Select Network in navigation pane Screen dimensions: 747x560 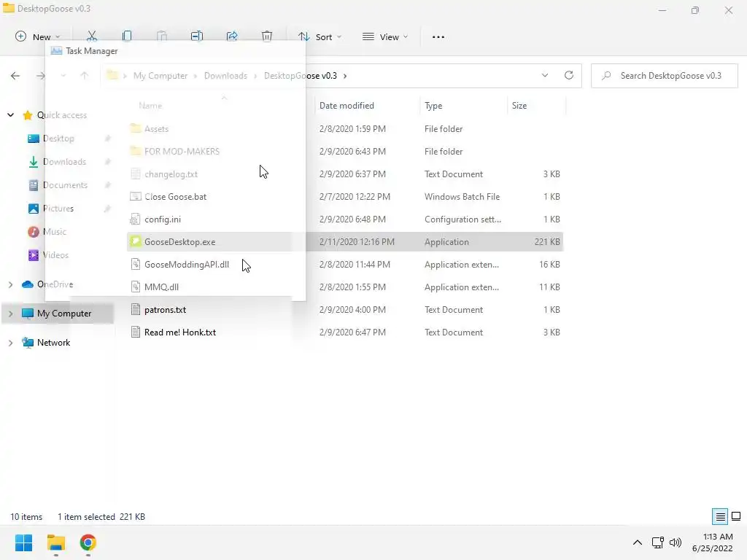tap(53, 343)
